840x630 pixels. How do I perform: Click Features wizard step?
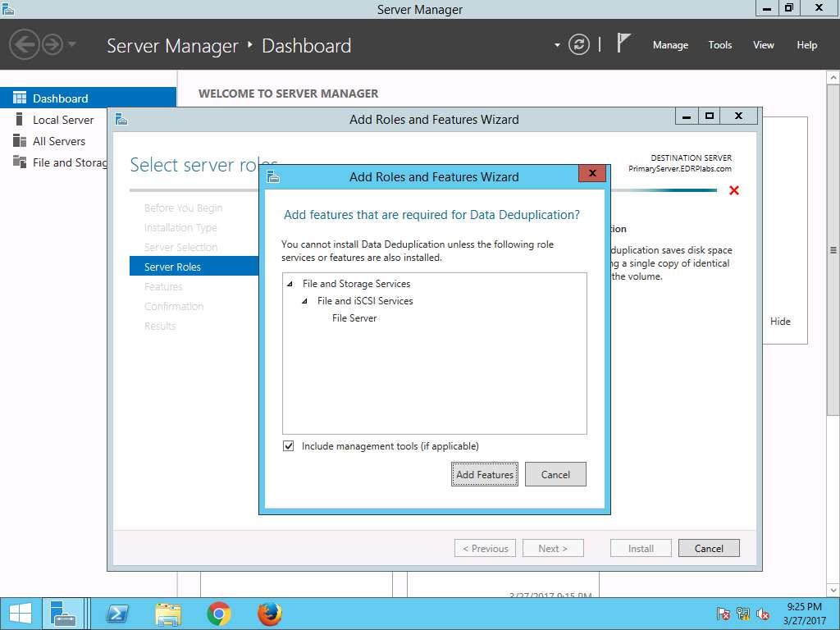coord(163,286)
